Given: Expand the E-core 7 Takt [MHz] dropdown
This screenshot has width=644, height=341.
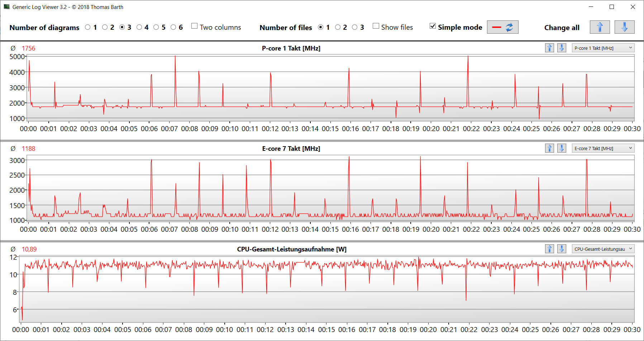Looking at the screenshot, I should [x=603, y=148].
